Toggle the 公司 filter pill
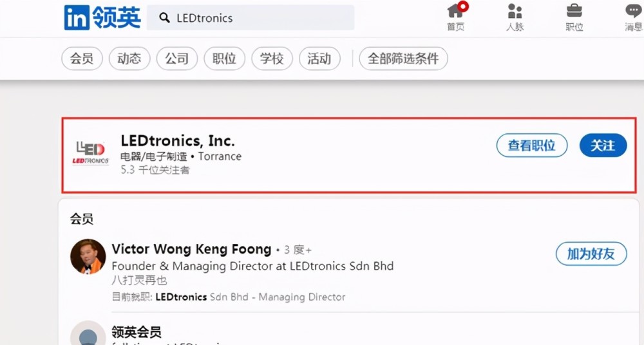The width and height of the screenshot is (644, 345). pos(176,59)
